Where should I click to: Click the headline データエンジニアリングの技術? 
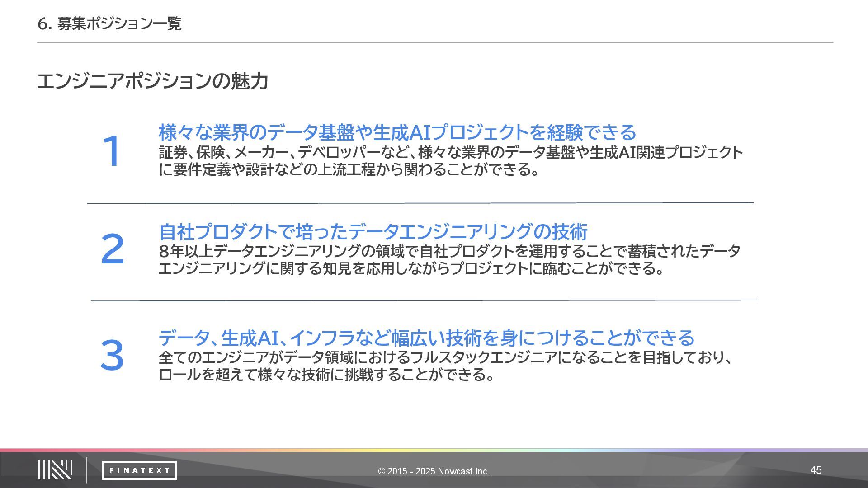373,232
